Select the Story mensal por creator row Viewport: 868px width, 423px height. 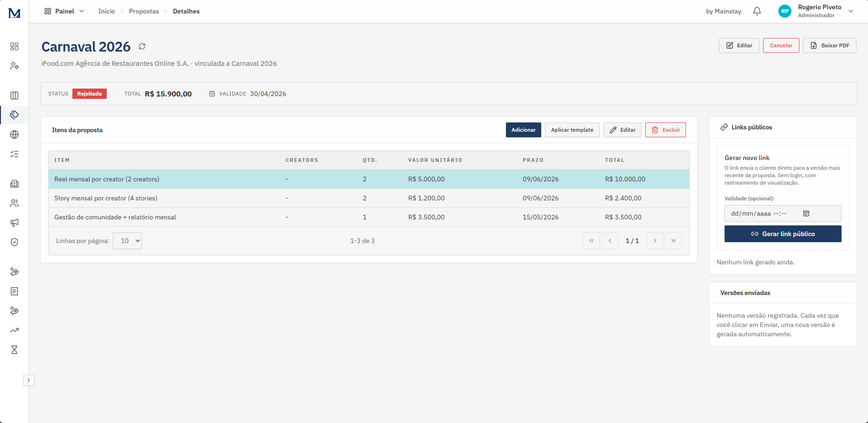[369, 198]
